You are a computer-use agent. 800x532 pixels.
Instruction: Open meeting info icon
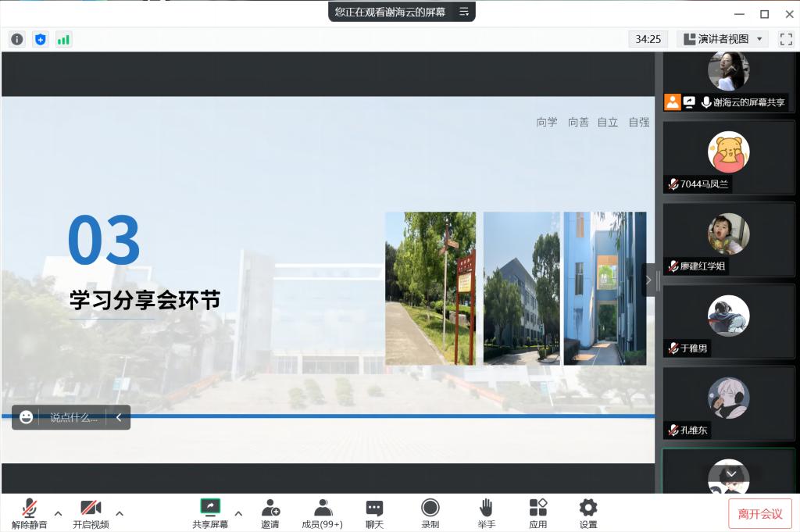[x=17, y=39]
